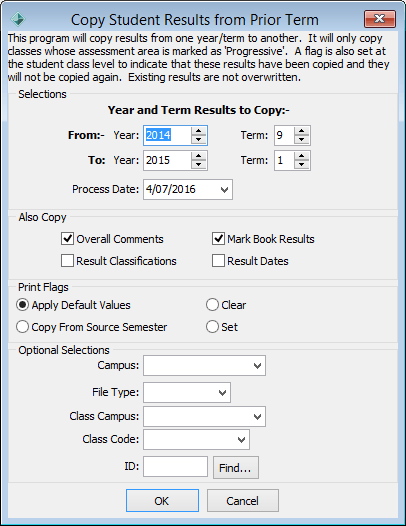The width and height of the screenshot is (406, 526).
Task: Decrease the From Year spinner value
Action: point(199,139)
